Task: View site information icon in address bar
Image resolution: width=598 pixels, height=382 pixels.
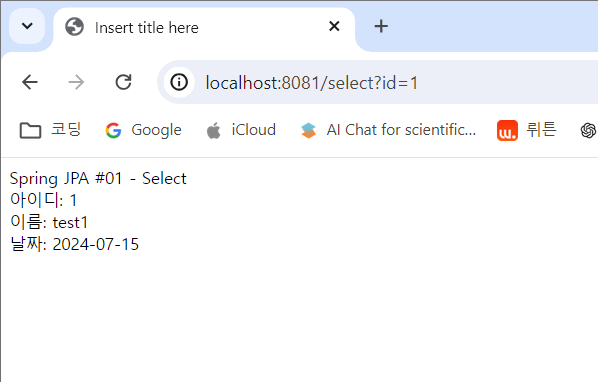Action: (179, 82)
